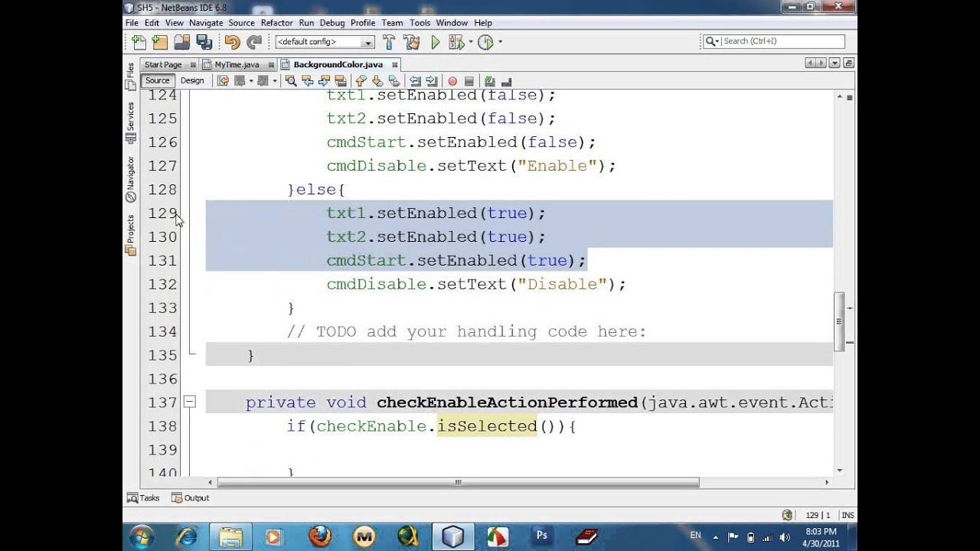The image size is (980, 551).
Task: Switch to the MyTime.java tab
Action: coord(237,65)
